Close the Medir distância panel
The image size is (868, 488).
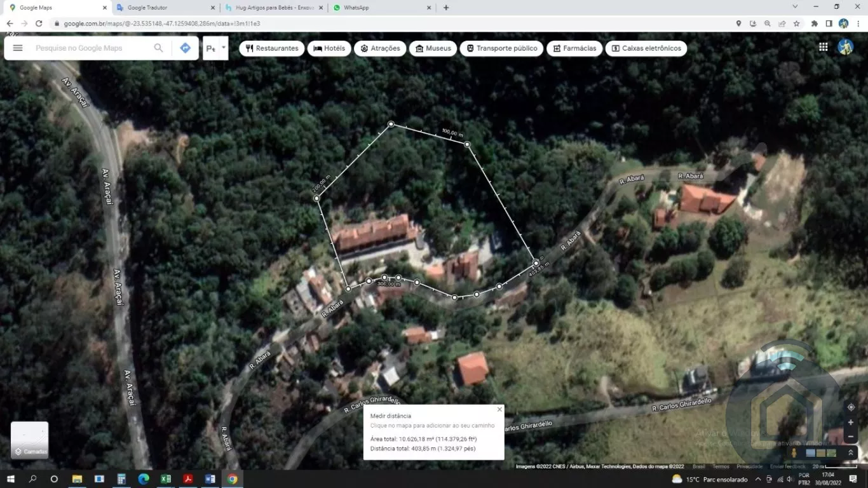pos(499,410)
